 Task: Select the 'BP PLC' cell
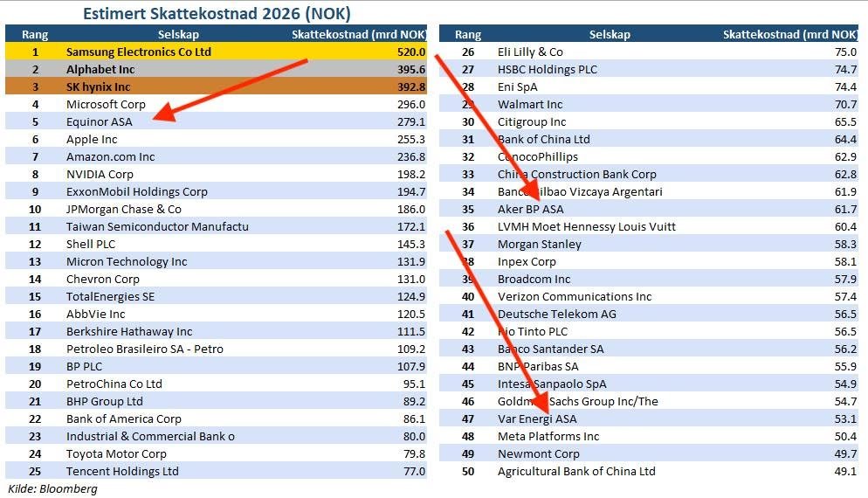[x=84, y=367]
